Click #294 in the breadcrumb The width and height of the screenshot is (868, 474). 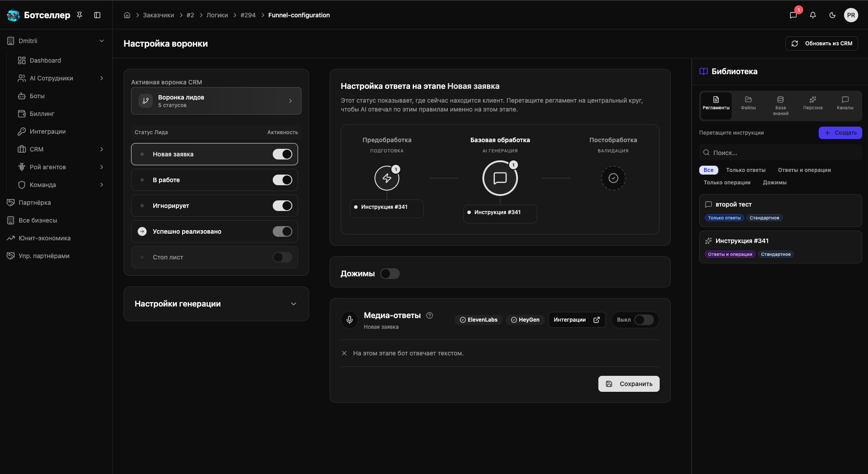click(248, 15)
